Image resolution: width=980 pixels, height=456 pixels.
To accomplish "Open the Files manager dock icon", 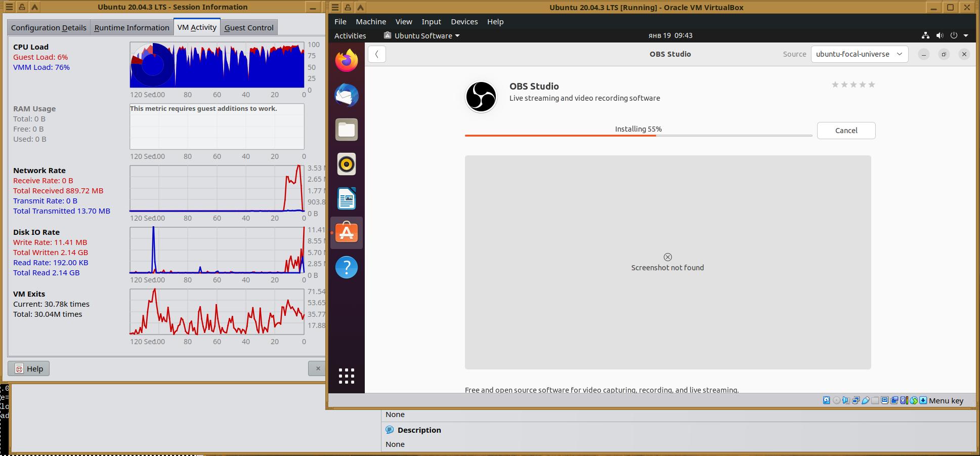I will (x=347, y=130).
